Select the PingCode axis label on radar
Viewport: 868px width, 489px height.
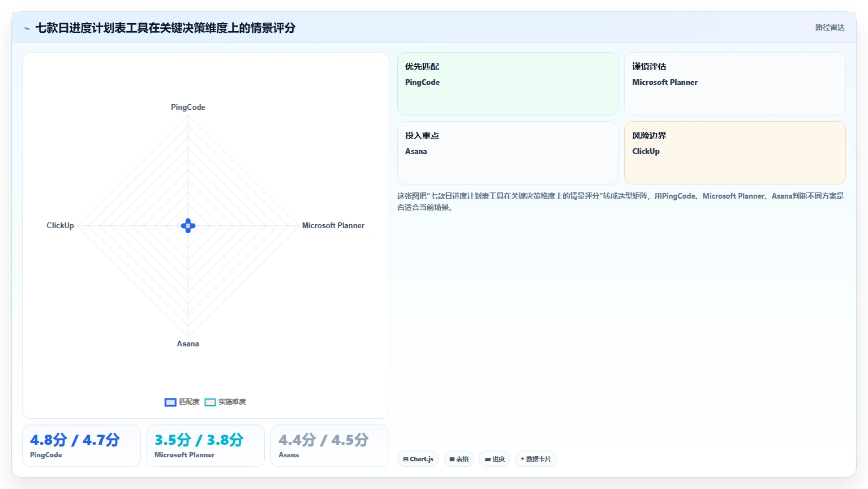click(188, 107)
